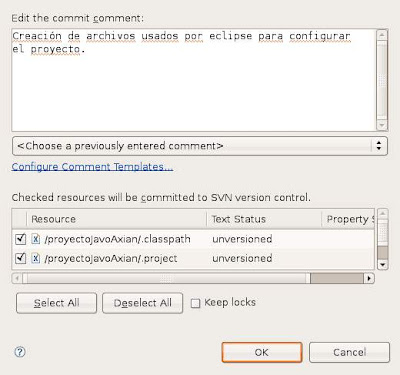Click the .project XML file icon
The width and height of the screenshot is (400, 375).
(x=36, y=258)
